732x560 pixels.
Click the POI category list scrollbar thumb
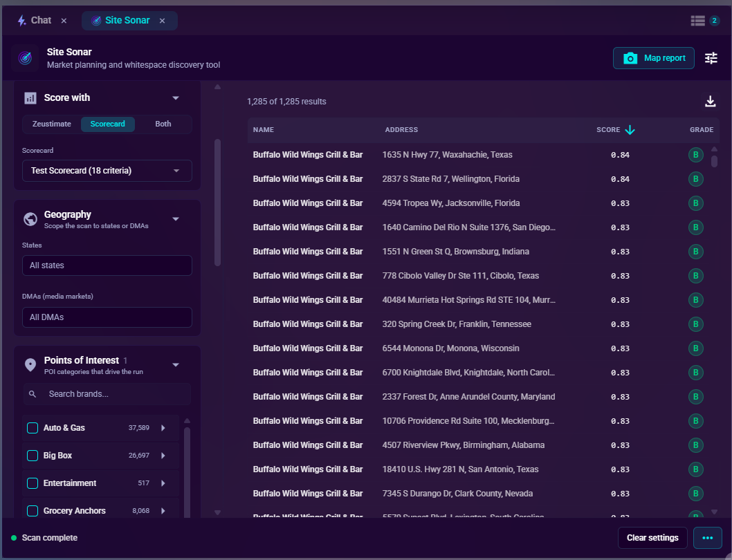[x=187, y=472]
